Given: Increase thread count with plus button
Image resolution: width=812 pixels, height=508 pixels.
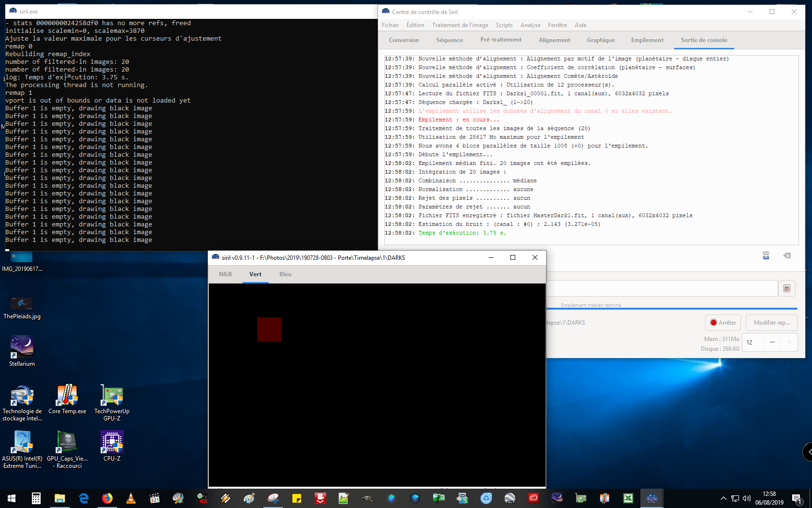Looking at the screenshot, I should [789, 342].
